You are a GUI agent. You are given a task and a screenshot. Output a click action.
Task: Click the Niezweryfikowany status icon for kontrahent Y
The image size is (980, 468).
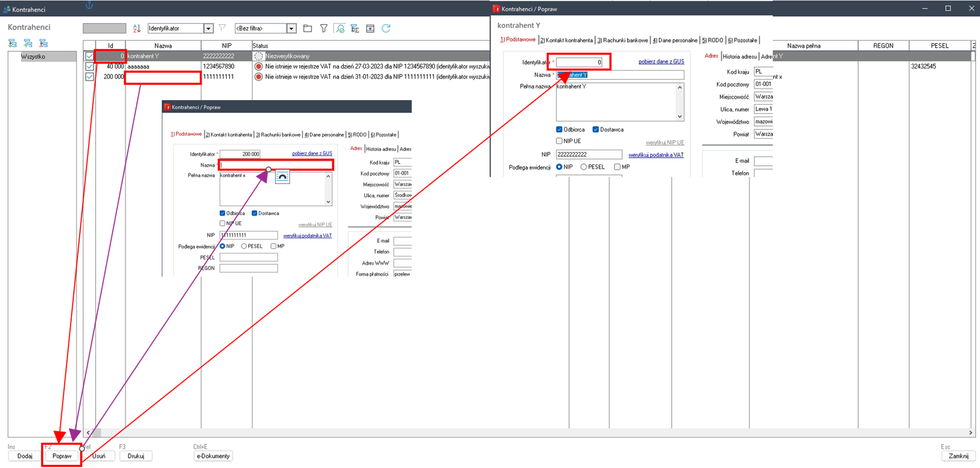point(259,56)
